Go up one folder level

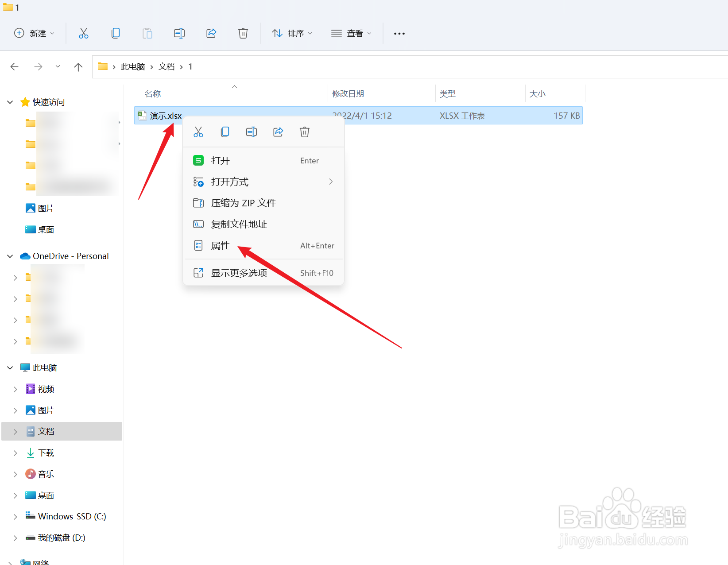78,66
